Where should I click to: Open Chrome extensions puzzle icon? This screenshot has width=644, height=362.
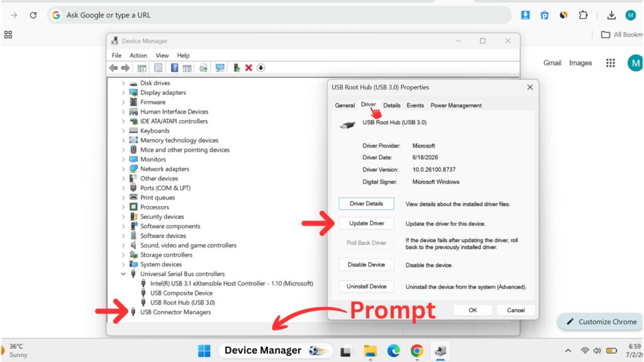tap(583, 15)
